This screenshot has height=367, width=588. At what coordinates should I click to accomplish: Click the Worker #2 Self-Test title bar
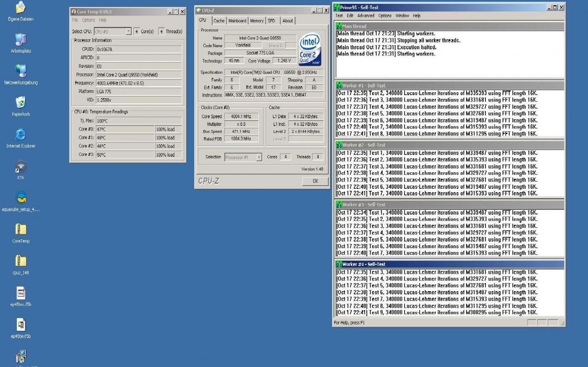(x=450, y=145)
